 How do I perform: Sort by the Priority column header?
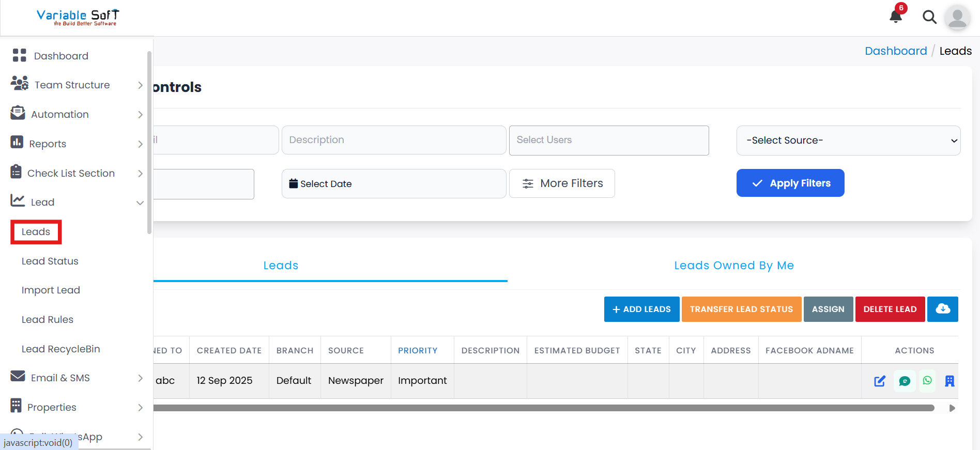point(418,350)
